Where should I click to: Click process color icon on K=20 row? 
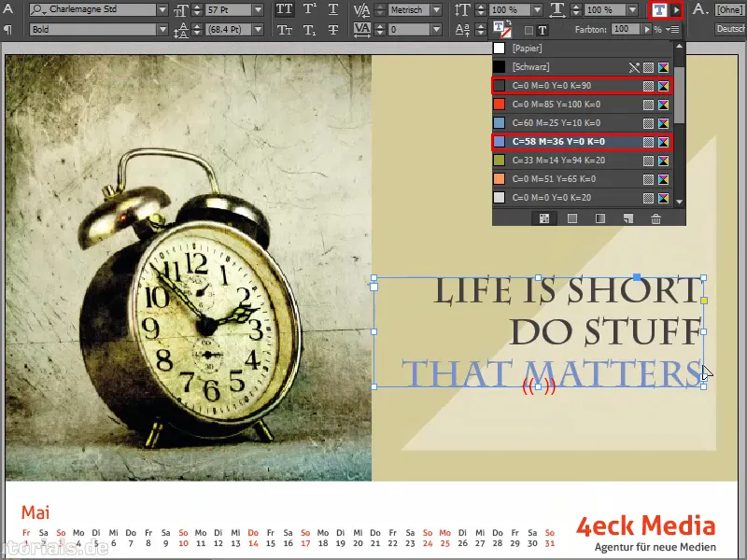coord(648,198)
